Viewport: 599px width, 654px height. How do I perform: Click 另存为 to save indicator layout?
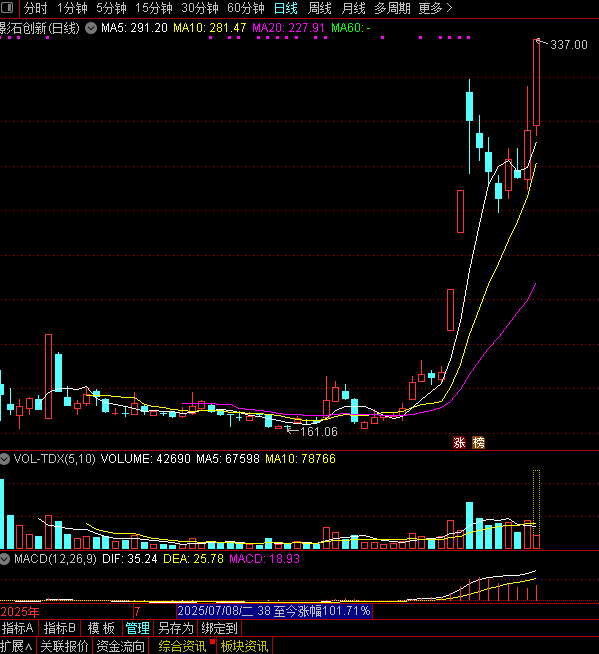176,628
